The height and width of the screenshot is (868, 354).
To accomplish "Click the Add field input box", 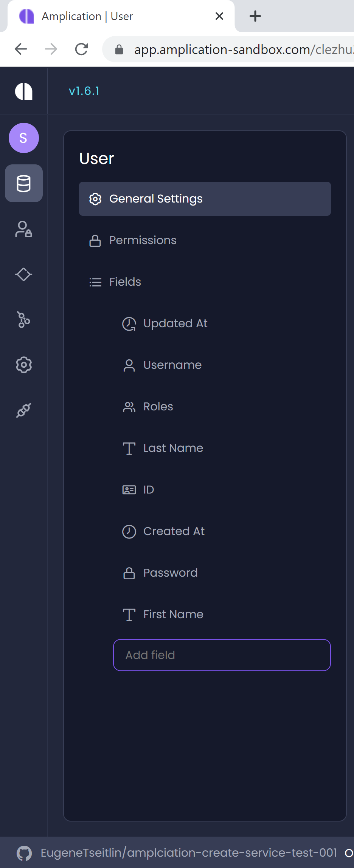I will point(222,655).
